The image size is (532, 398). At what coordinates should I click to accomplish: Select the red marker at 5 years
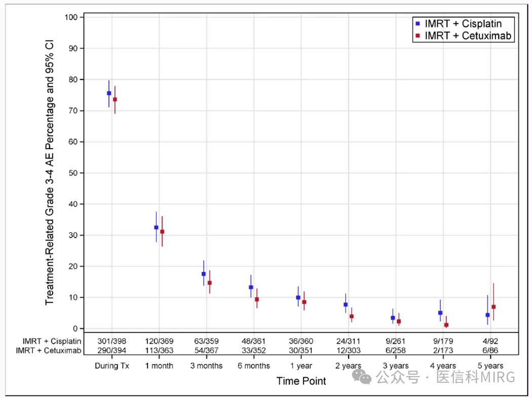(493, 307)
